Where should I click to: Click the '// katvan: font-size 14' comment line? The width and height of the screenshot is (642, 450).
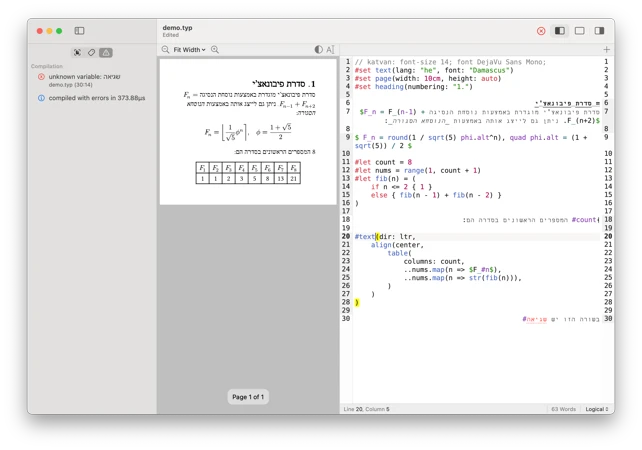pyautogui.click(x=450, y=62)
